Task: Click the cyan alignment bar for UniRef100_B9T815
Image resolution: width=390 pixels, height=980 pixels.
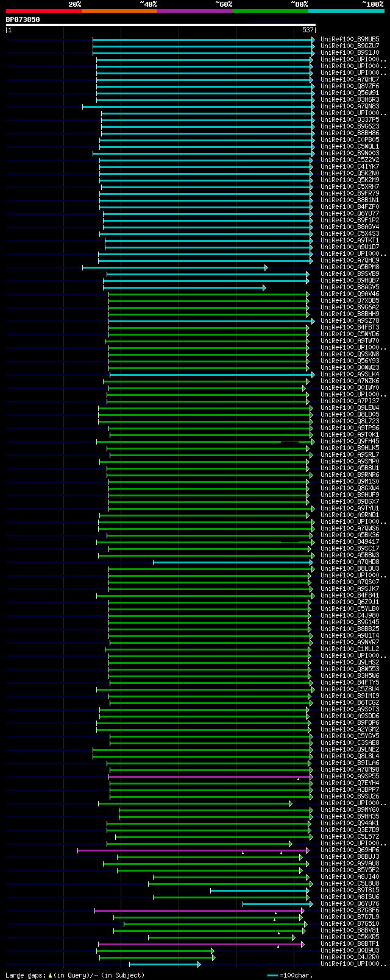Action: click(x=260, y=890)
